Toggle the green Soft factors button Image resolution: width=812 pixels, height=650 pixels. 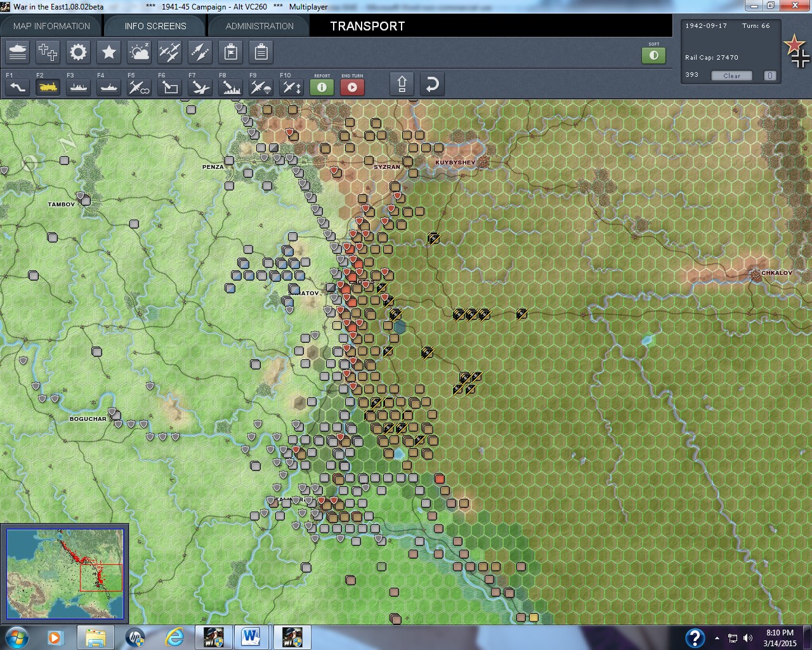654,55
